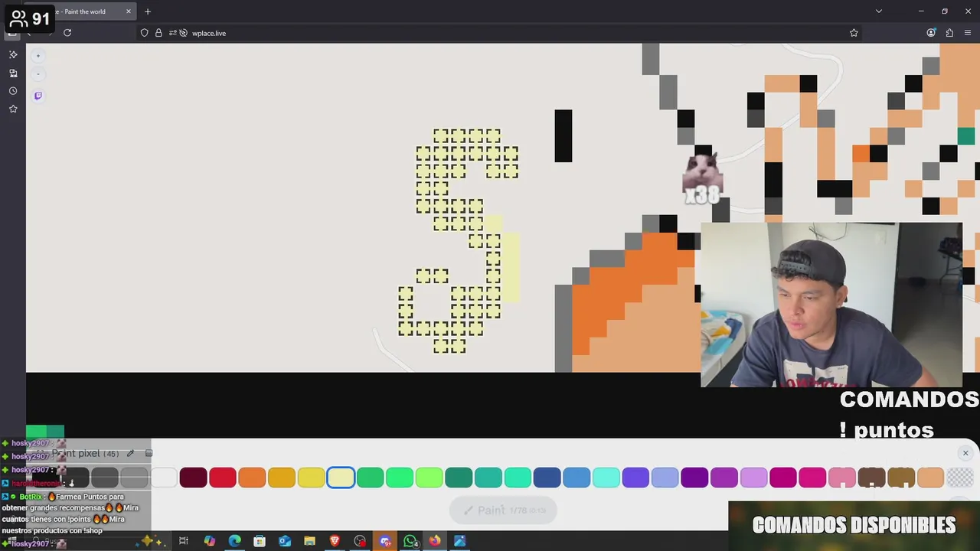
Task: Show site security lock info
Action: [x=158, y=33]
